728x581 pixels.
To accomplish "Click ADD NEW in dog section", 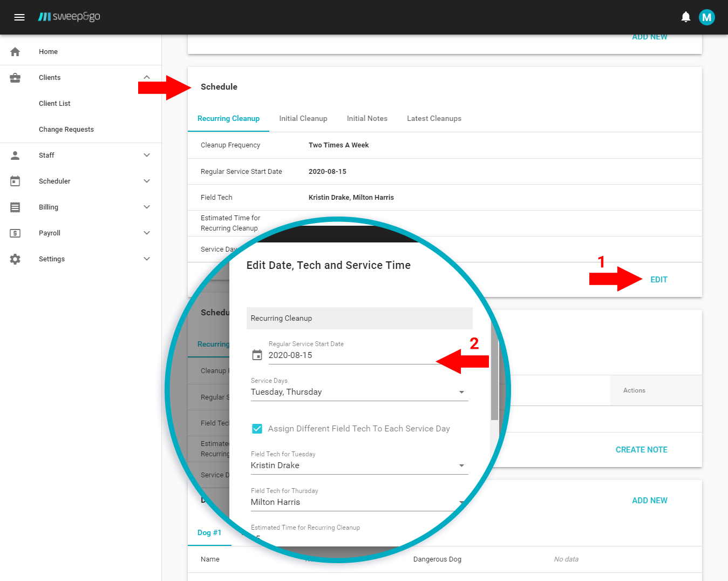I will pos(650,501).
